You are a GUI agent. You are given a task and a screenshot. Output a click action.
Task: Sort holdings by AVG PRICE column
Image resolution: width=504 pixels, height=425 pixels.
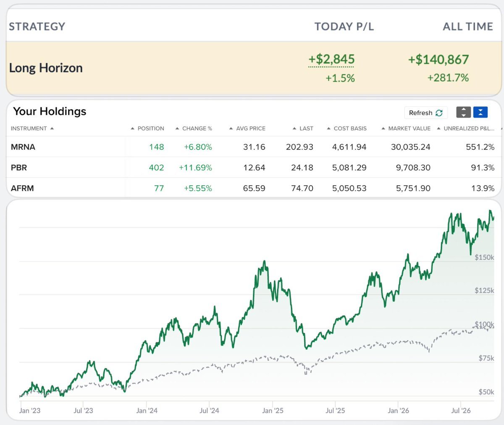click(x=247, y=128)
